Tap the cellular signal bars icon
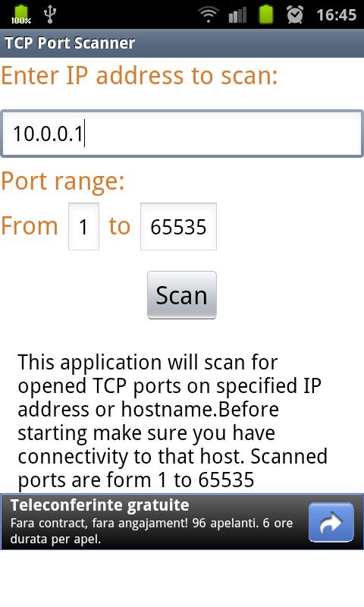This screenshot has width=364, height=607. [237, 14]
